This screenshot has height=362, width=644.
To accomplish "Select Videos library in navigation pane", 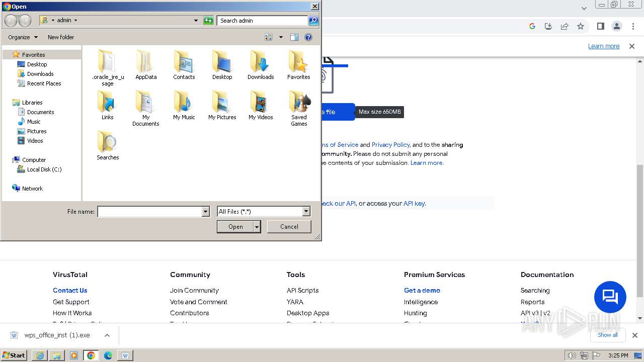I will click(35, 141).
